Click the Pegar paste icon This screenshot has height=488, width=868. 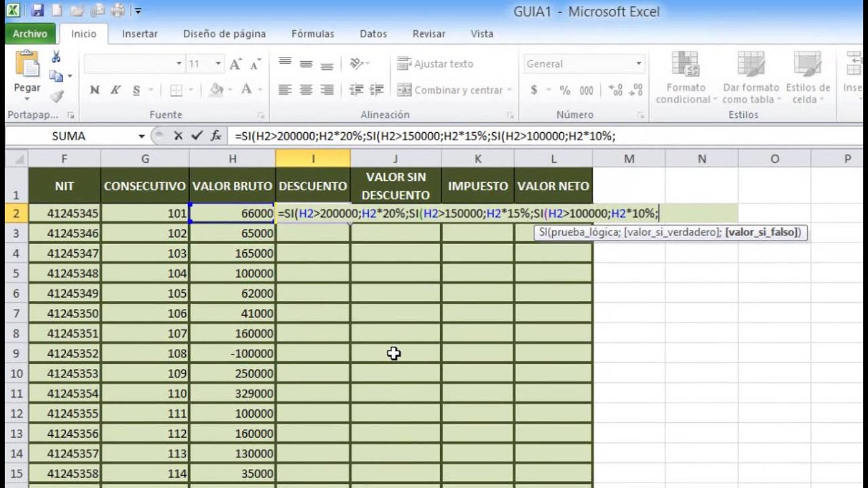pyautogui.click(x=27, y=64)
